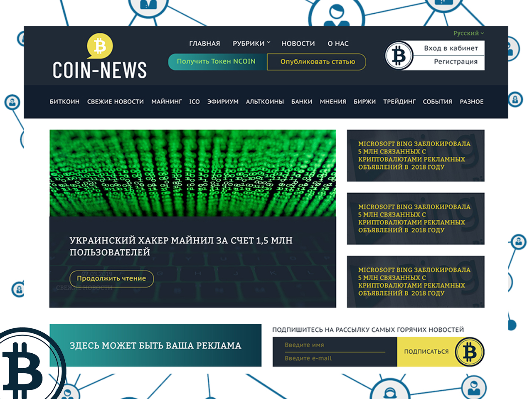This screenshot has height=399, width=532.
Task: Go to the Главная page
Action: pyautogui.click(x=204, y=43)
